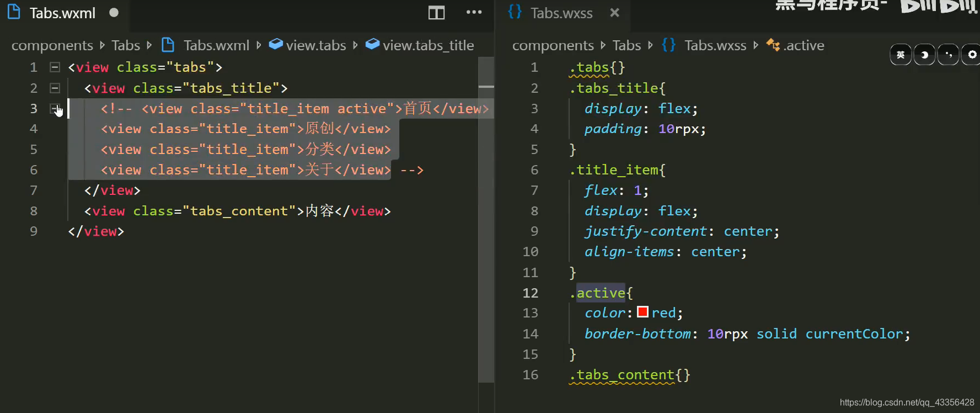The width and height of the screenshot is (980, 413).
Task: Collapse the fold on wxml line 1
Action: [55, 67]
